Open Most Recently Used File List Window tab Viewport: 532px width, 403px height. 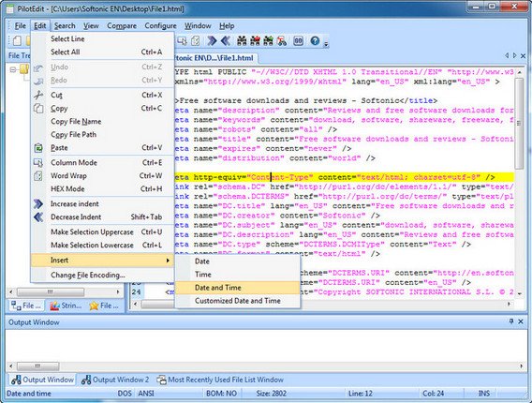tap(220, 380)
